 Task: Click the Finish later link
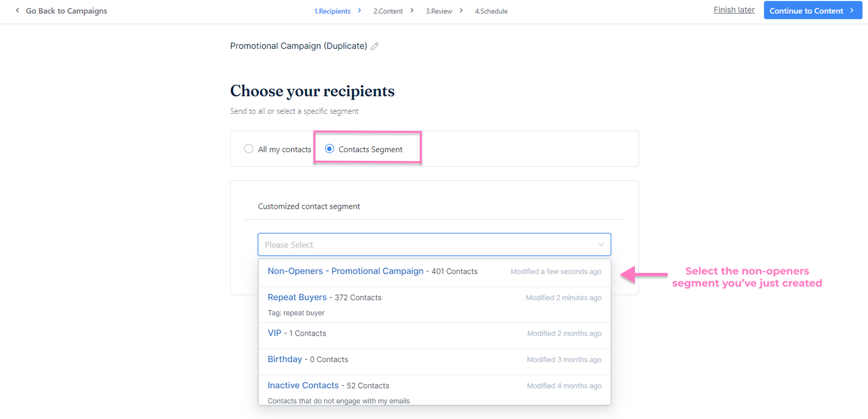pos(734,10)
